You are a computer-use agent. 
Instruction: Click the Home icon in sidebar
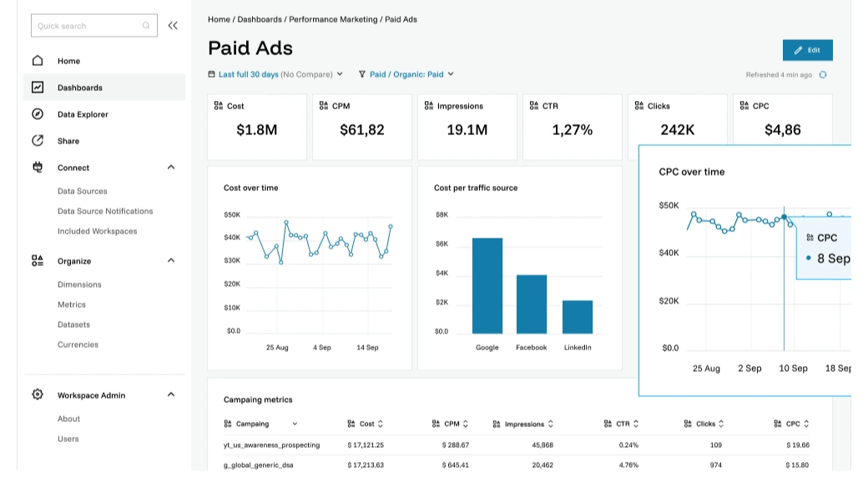(x=38, y=61)
